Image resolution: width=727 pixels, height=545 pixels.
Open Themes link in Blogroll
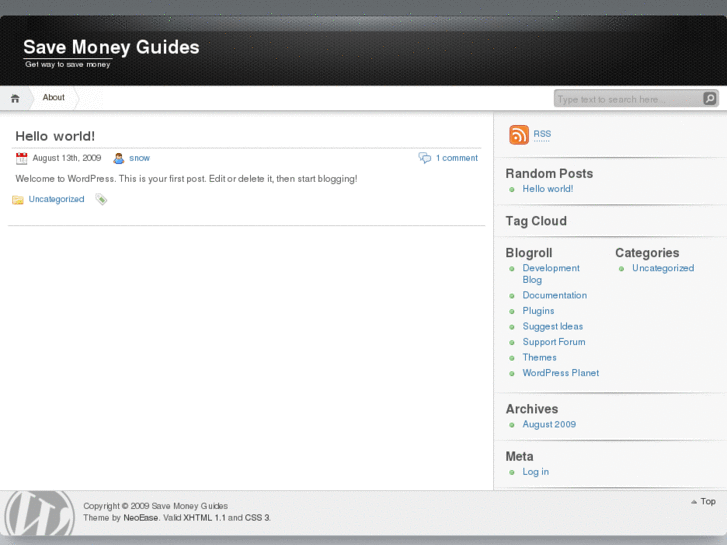[539, 358]
